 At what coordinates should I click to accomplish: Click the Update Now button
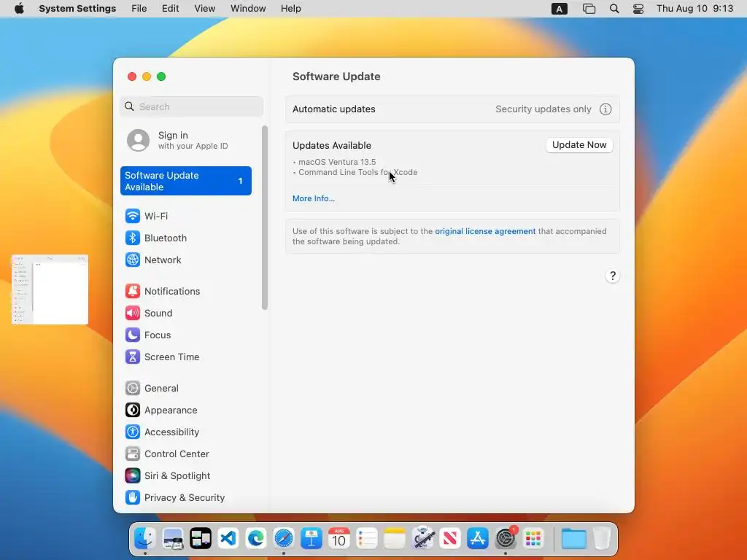point(579,145)
